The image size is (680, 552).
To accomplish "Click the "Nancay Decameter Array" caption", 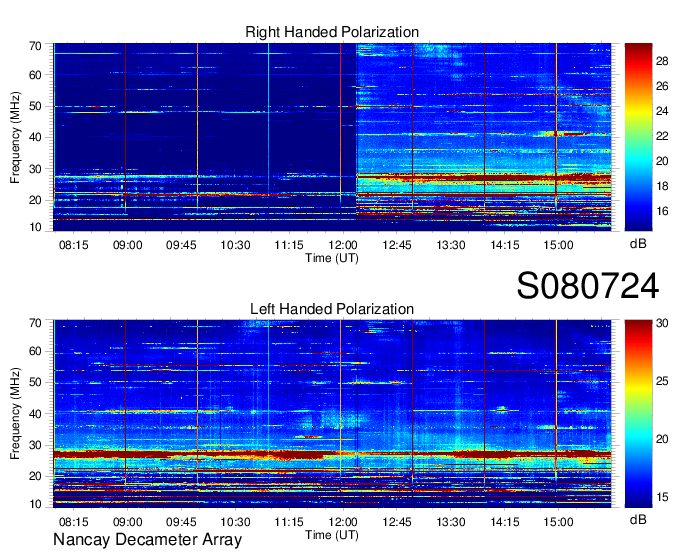I will tap(147, 540).
